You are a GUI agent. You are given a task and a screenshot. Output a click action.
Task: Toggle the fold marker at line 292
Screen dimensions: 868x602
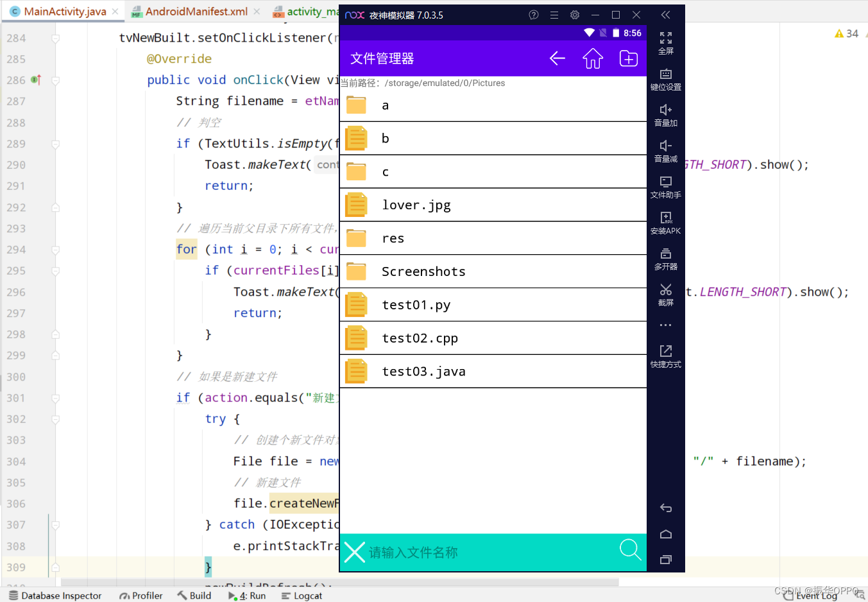coord(56,207)
